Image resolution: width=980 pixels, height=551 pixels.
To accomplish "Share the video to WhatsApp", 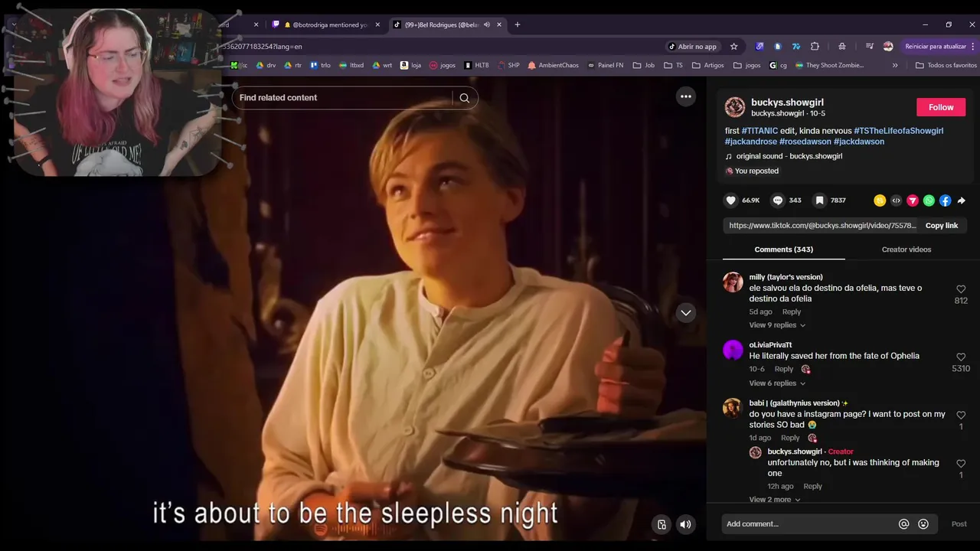I will tap(929, 201).
